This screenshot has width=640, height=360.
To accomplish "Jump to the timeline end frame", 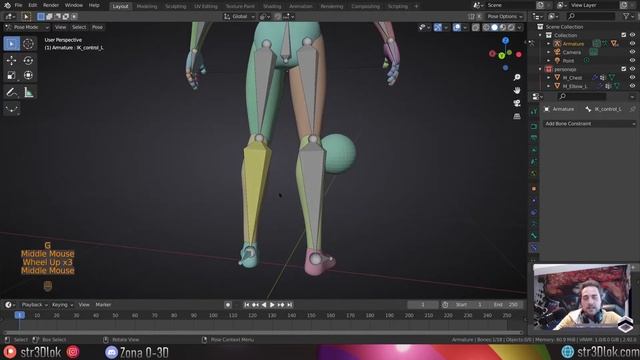I will pyautogui.click(x=289, y=305).
